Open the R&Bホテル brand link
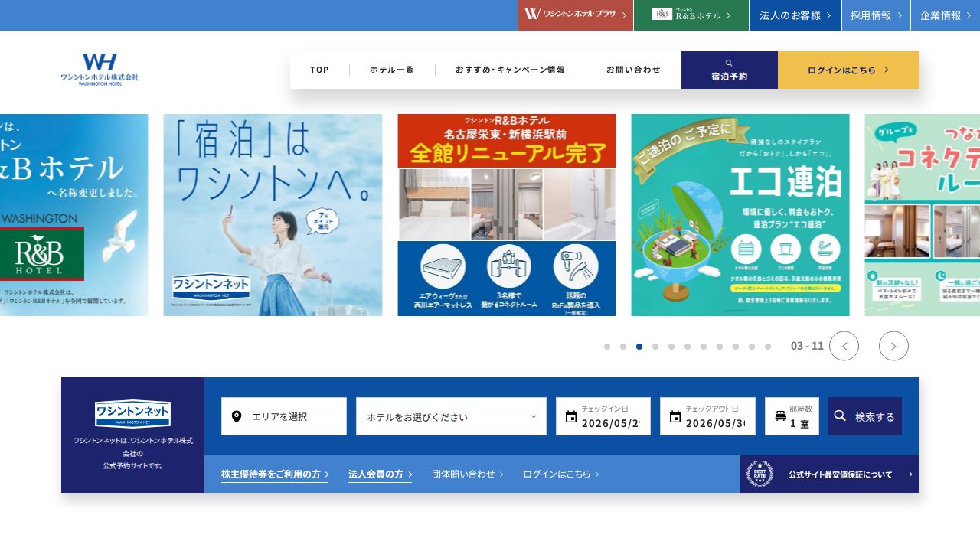 click(691, 15)
